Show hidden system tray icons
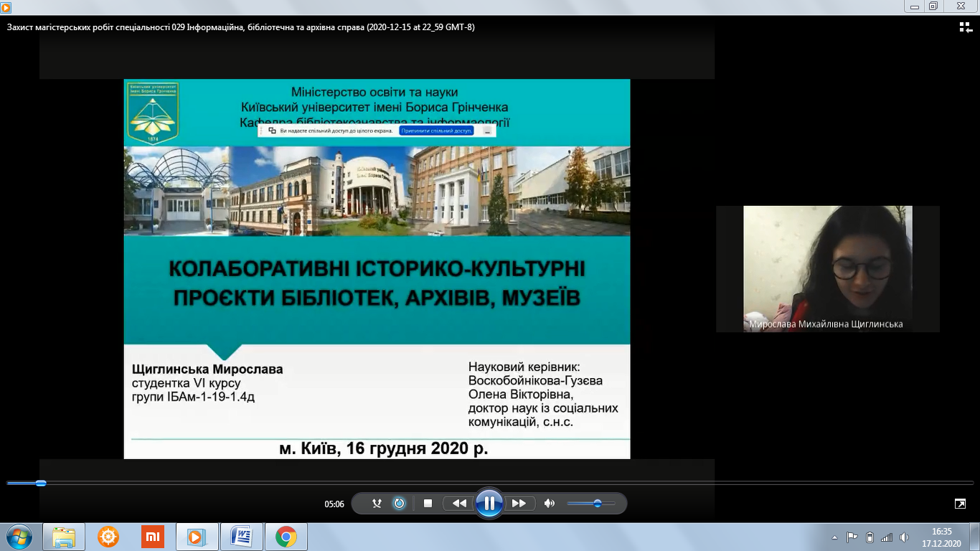The width and height of the screenshot is (980, 551). (x=834, y=537)
